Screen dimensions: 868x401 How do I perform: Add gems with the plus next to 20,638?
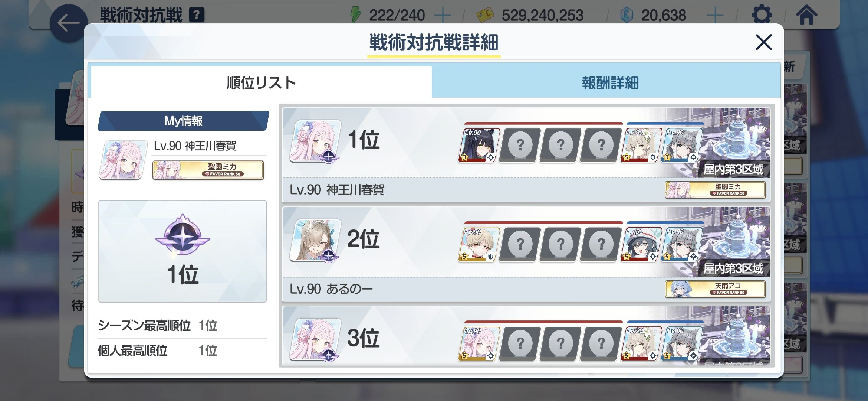point(715,16)
